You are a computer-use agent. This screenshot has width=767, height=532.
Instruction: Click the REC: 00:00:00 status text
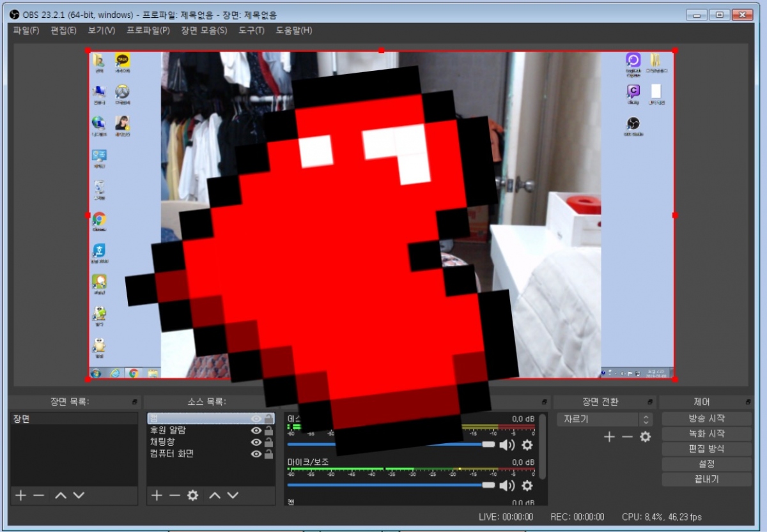tap(577, 517)
